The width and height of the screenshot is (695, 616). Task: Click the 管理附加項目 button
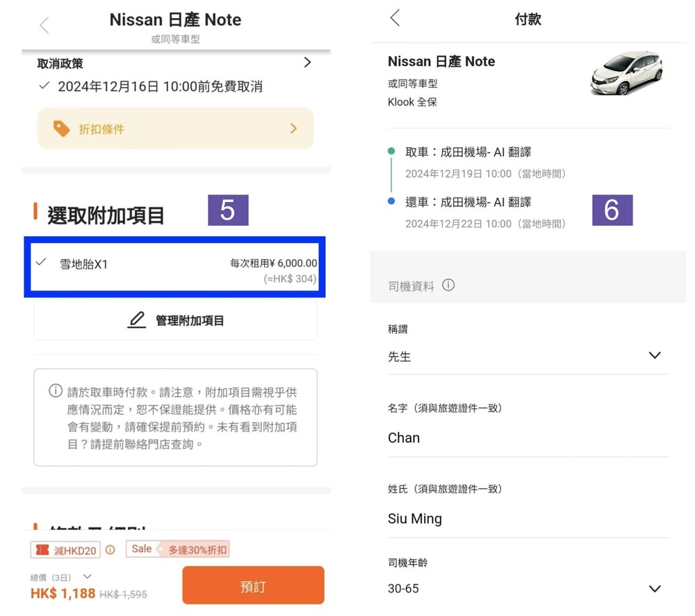(x=175, y=319)
